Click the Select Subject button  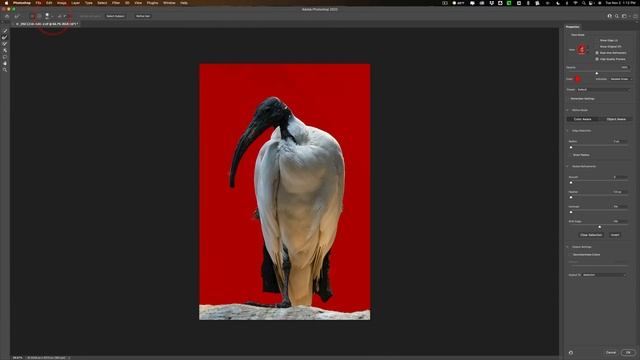pyautogui.click(x=116, y=16)
